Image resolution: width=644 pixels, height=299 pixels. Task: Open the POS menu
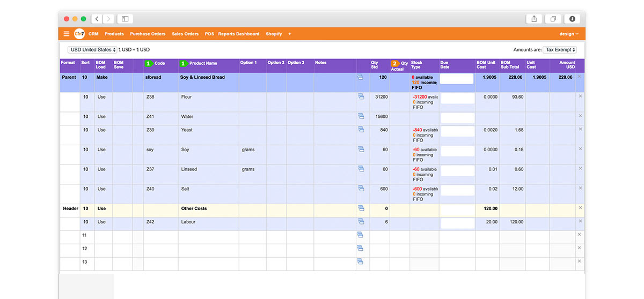pyautogui.click(x=209, y=34)
